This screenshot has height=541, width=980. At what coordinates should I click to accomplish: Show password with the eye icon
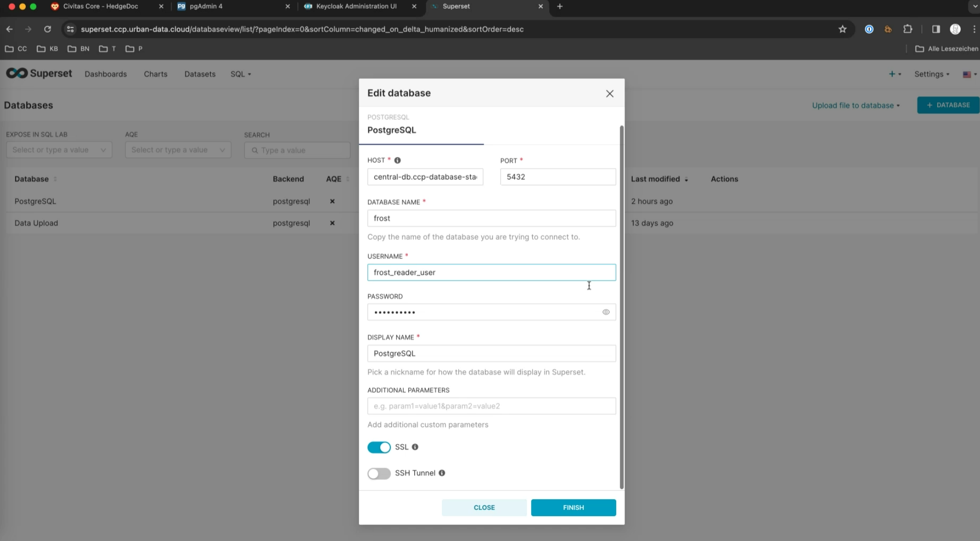tap(606, 312)
